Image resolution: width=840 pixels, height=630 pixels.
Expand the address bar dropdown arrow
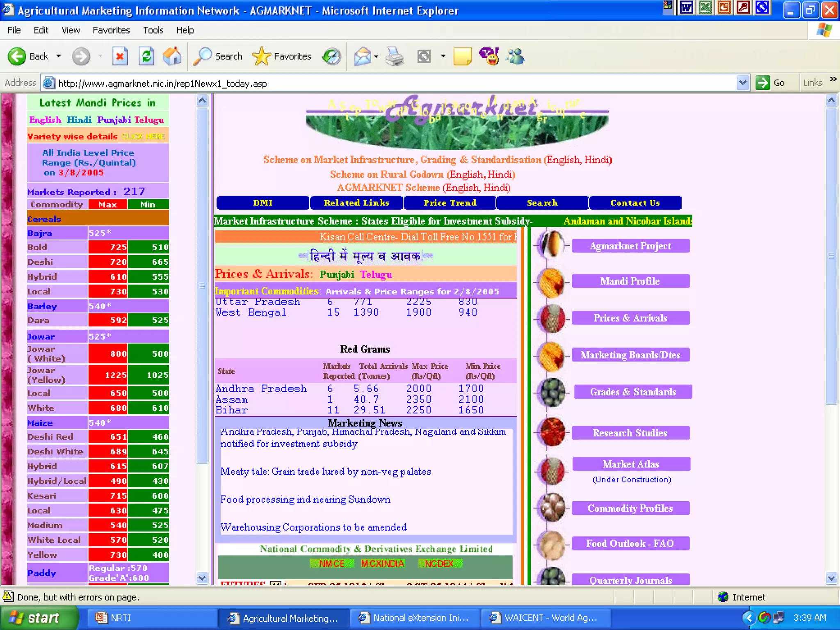(742, 83)
